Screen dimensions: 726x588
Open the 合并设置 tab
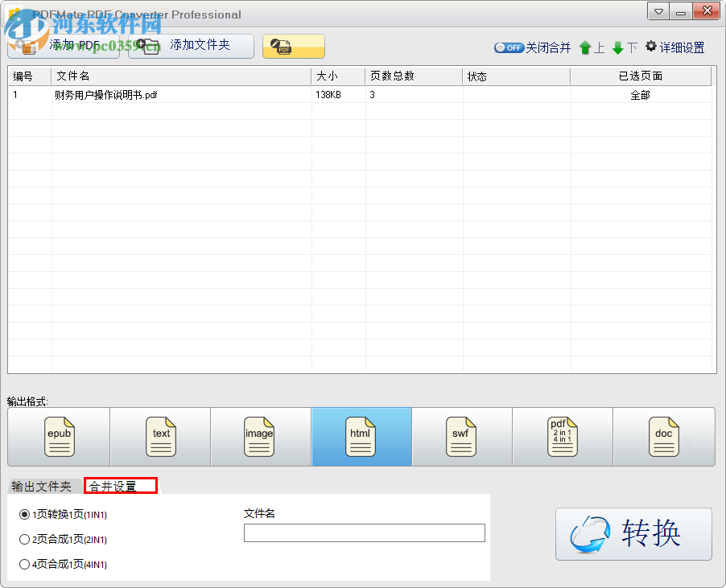click(x=119, y=486)
